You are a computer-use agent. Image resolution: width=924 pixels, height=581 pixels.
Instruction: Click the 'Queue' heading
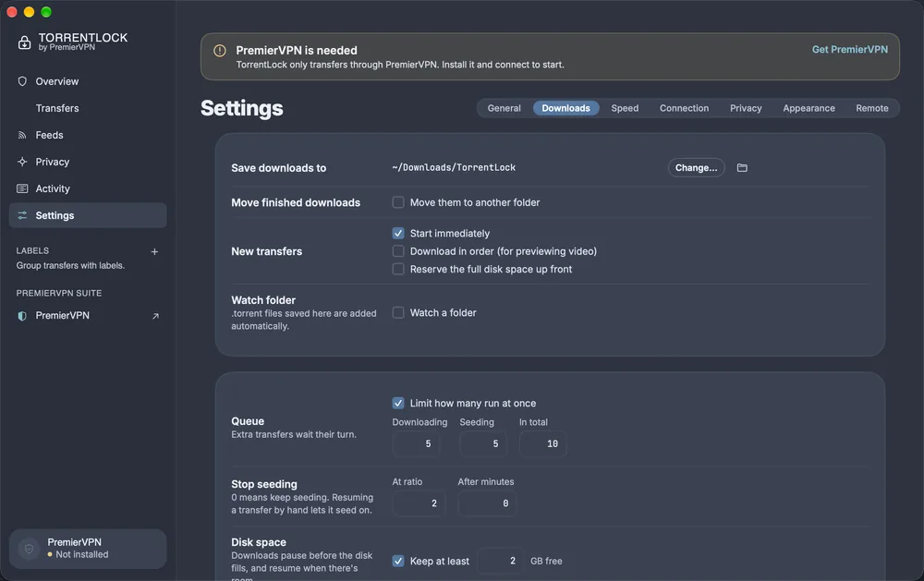[x=248, y=421]
